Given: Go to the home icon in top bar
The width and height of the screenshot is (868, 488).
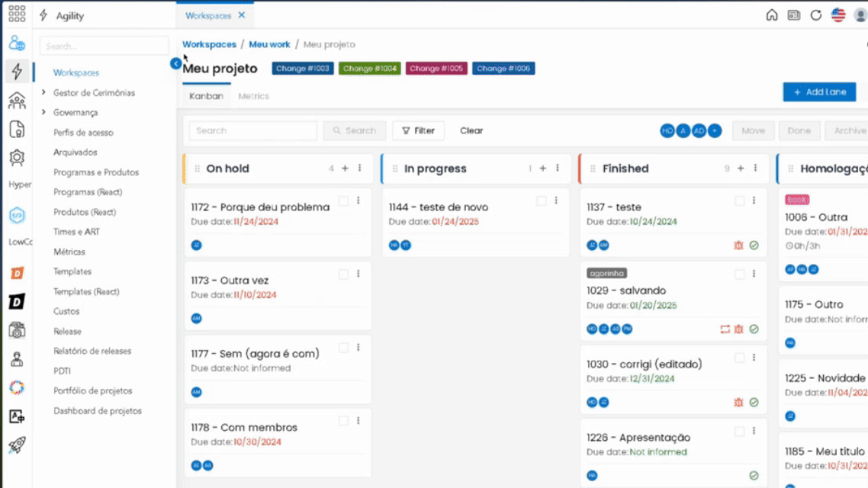Looking at the screenshot, I should click(772, 15).
